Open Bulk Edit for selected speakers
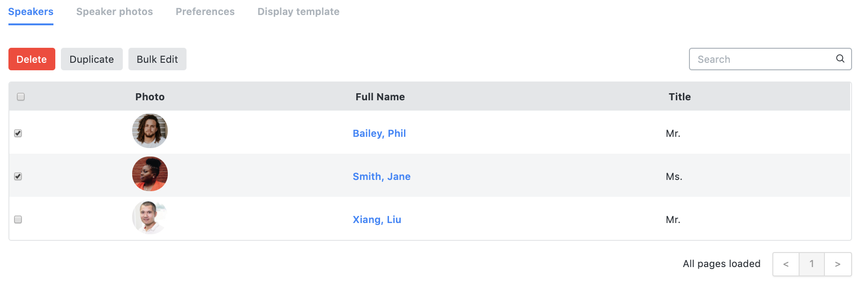Screen dimensions: 868x283 [x=157, y=59]
